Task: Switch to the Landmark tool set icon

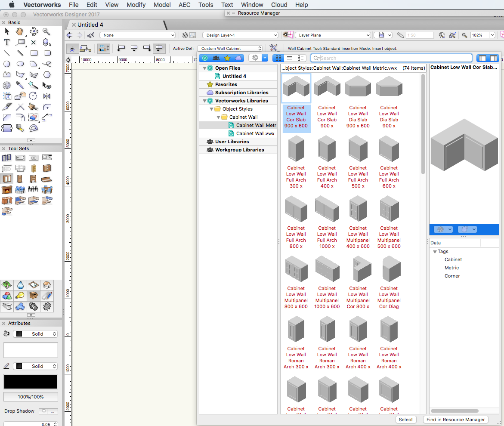Action: (7, 285)
